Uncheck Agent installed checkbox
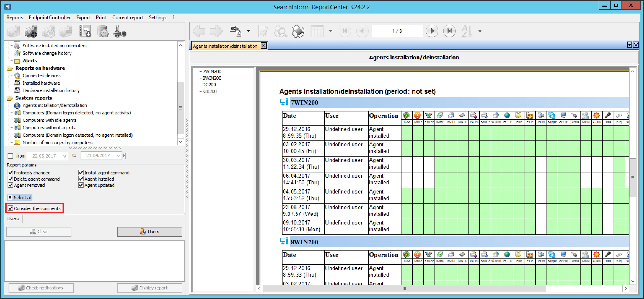The width and height of the screenshot is (644, 299). pos(81,179)
